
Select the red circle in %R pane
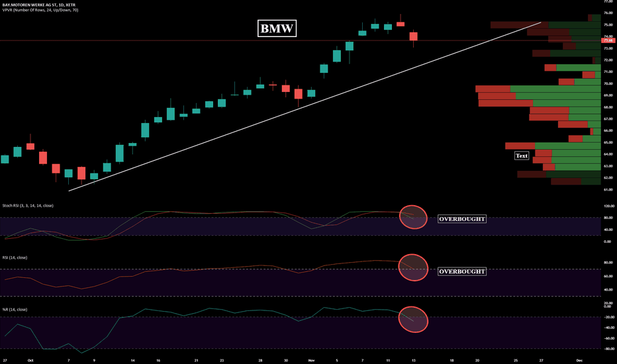tap(413, 320)
